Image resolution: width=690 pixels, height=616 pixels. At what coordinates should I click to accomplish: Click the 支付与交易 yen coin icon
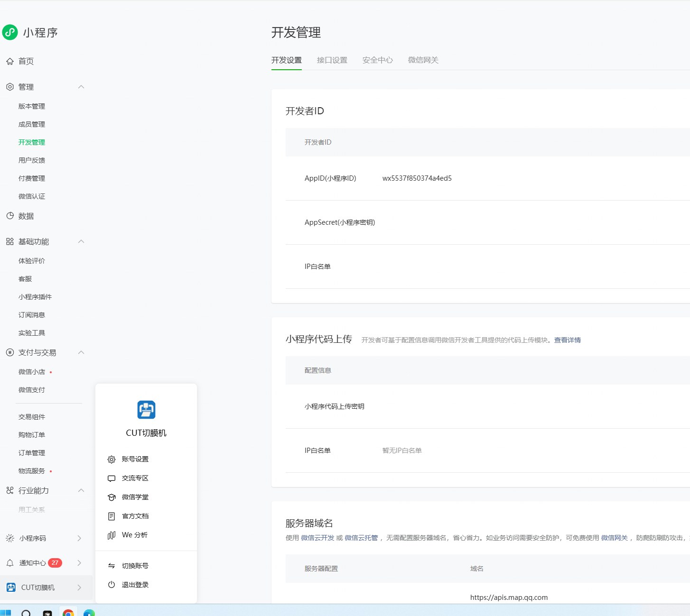click(10, 352)
